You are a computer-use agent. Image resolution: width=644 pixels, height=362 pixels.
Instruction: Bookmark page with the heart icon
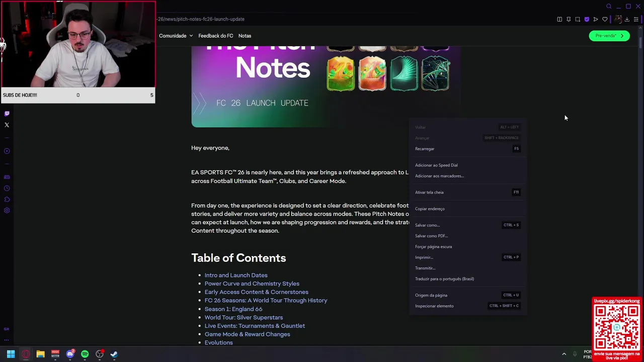point(605,19)
